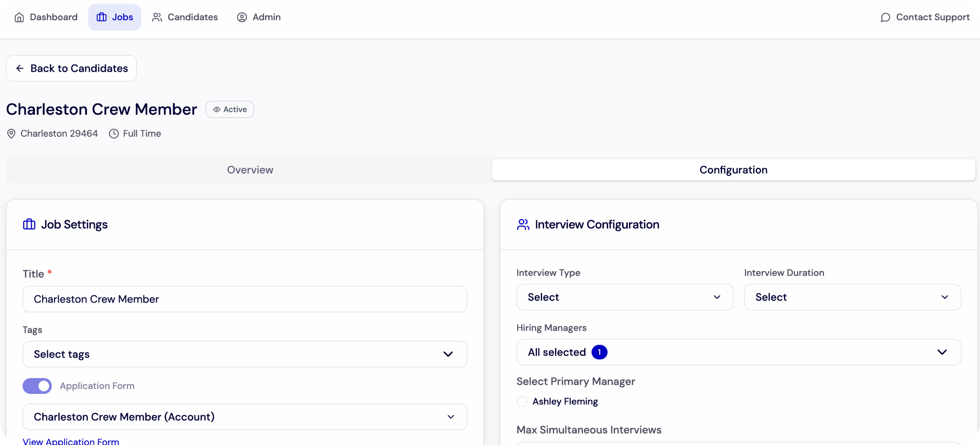Click the Back to Candidates button
The height and width of the screenshot is (445, 980).
(x=71, y=68)
